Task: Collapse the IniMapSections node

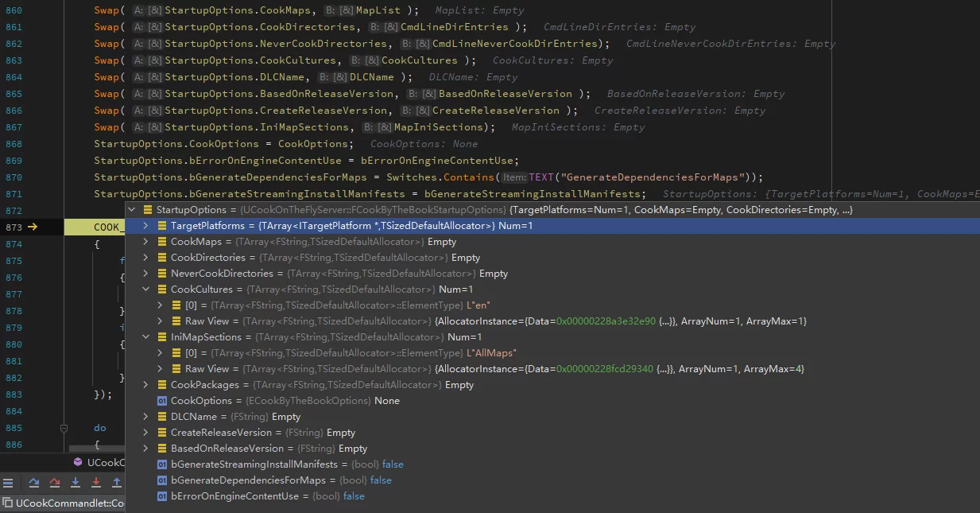Action: point(146,337)
